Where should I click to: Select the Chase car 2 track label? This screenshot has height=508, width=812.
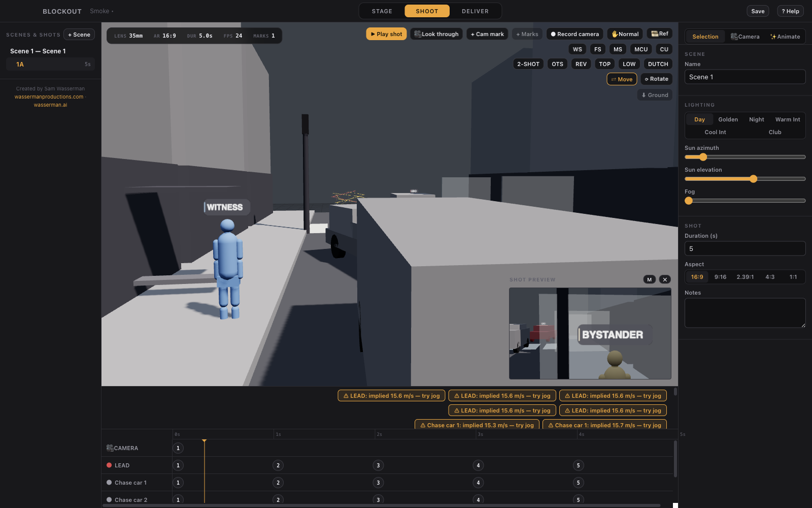pos(130,500)
